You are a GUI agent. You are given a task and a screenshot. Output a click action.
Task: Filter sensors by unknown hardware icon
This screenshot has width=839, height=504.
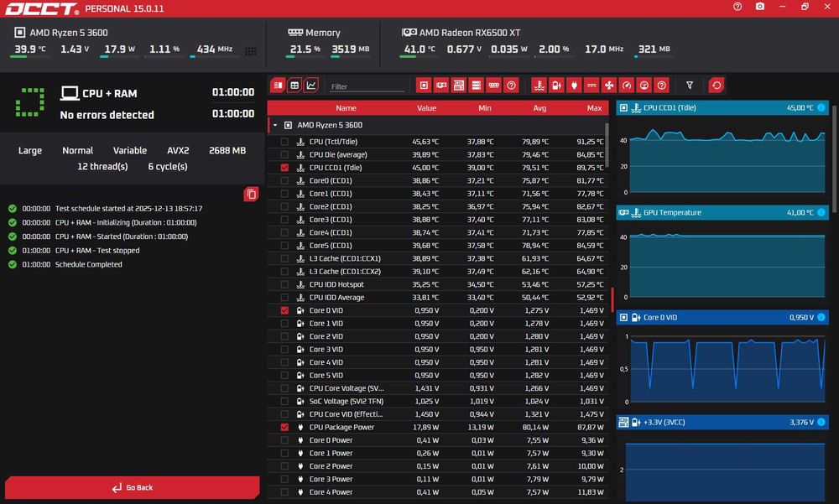click(x=512, y=85)
